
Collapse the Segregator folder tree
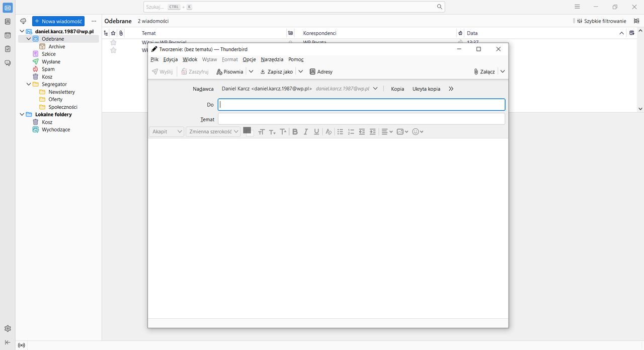point(29,84)
